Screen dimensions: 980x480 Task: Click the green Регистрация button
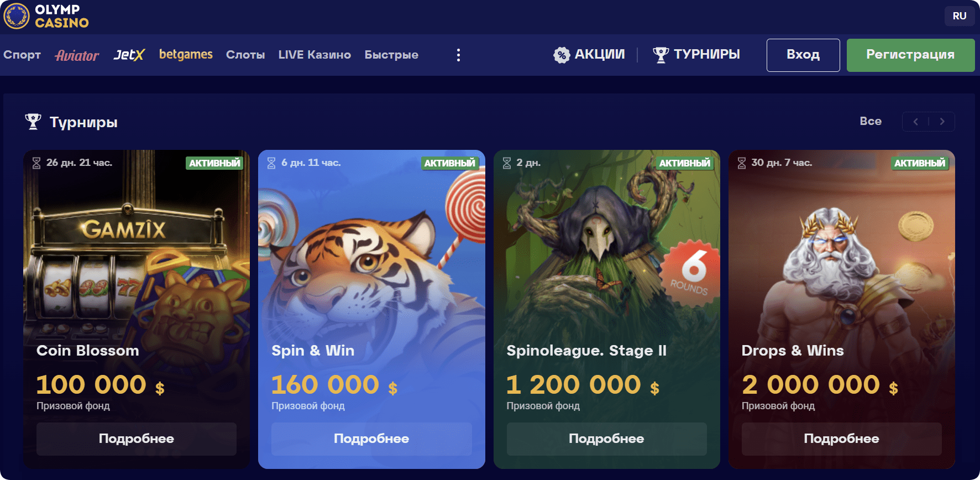[910, 55]
